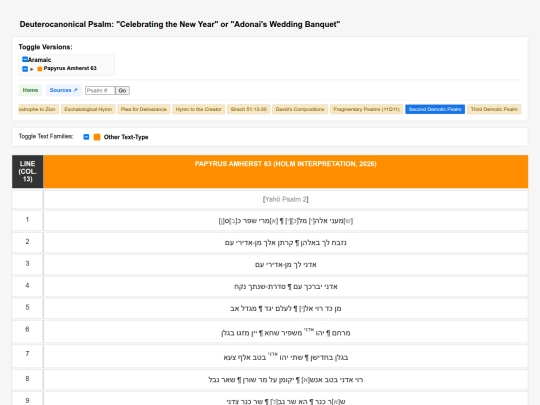Click the Toggle Versions label
This screenshot has width=540, height=405.
pos(45,47)
